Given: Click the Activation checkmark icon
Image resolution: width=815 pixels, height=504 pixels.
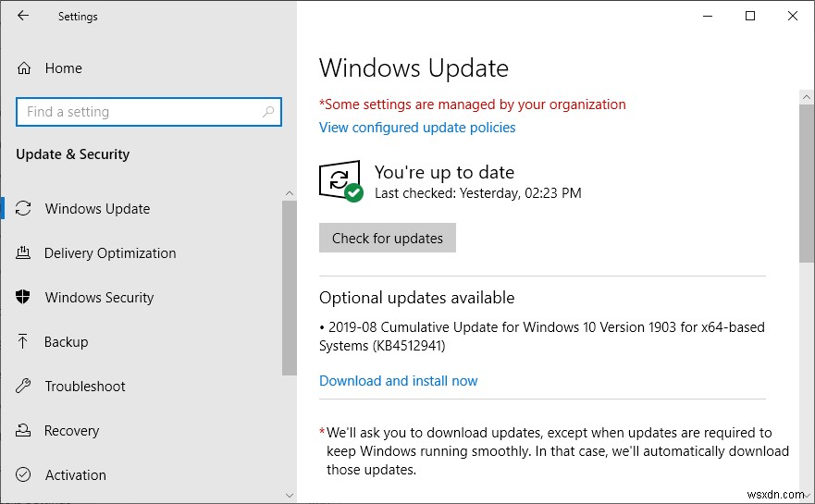Looking at the screenshot, I should pos(24,474).
